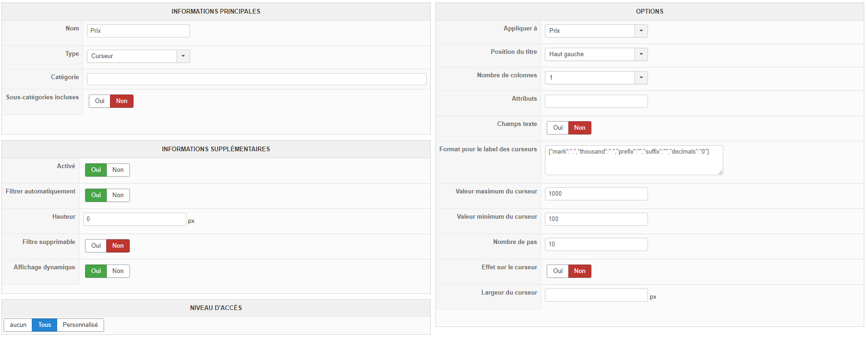Open the Position du titre dropdown

pyautogui.click(x=641, y=54)
